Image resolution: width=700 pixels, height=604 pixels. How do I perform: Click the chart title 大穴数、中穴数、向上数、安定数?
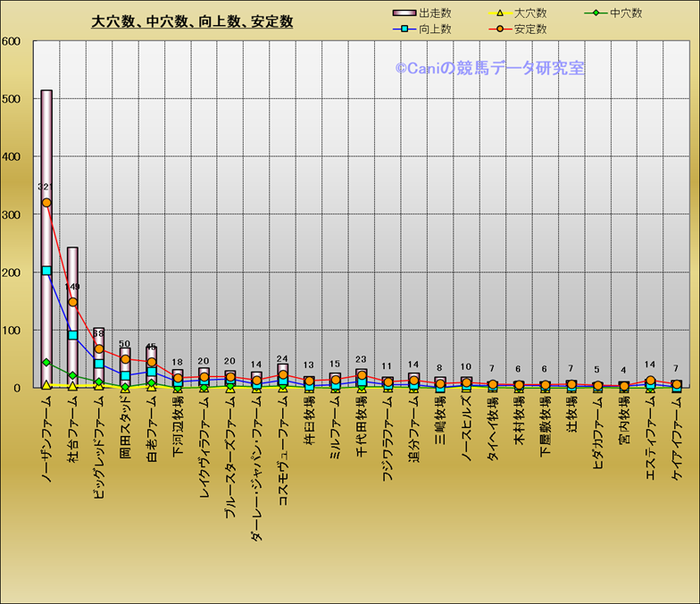pos(192,21)
